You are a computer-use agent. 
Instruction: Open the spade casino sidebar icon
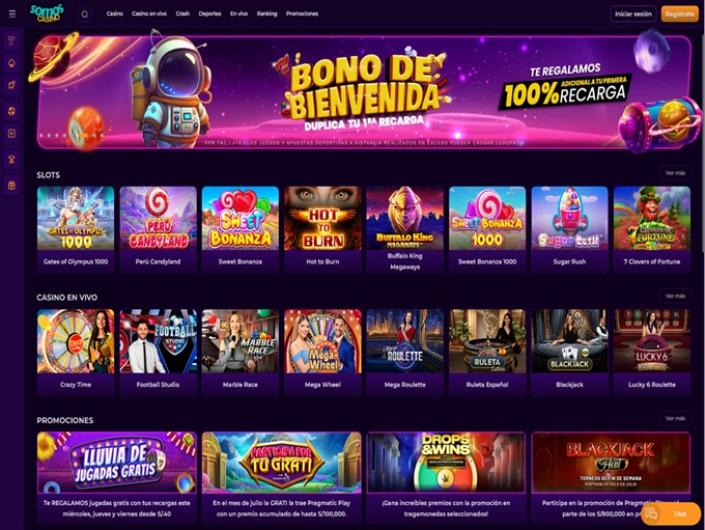[x=12, y=63]
